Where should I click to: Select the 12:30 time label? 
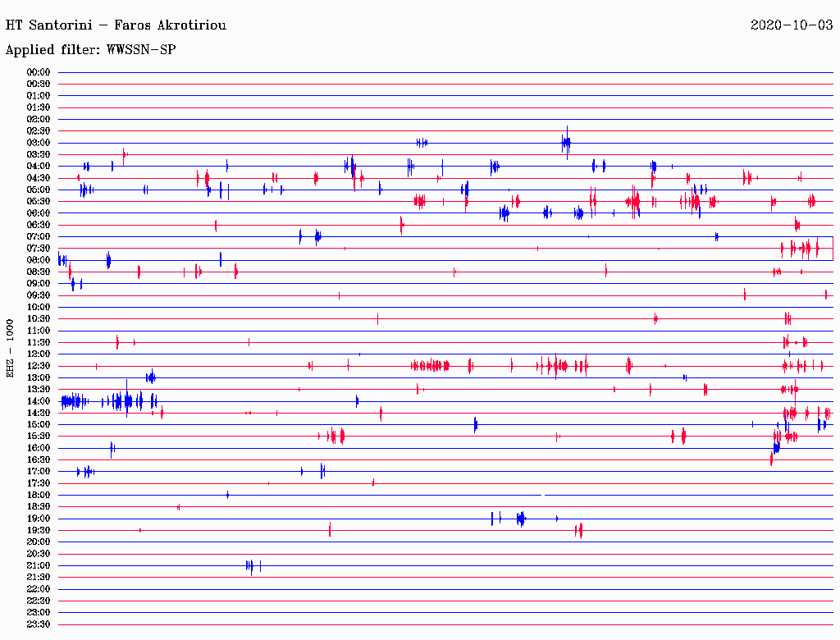tap(38, 366)
